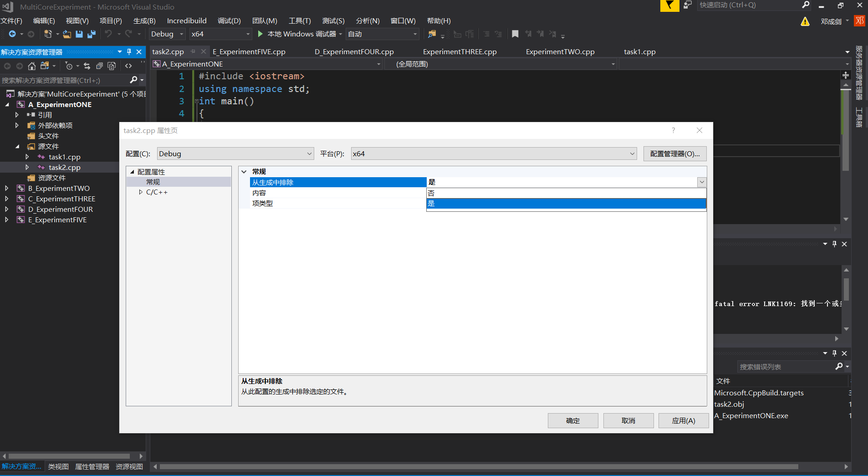868x476 pixels.
Task: Click the New Project icon in toolbar
Action: (x=47, y=34)
